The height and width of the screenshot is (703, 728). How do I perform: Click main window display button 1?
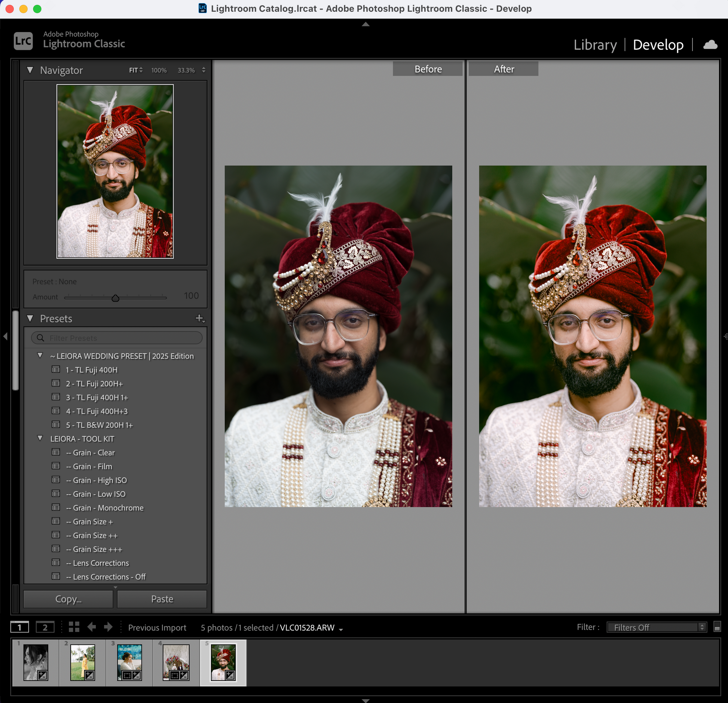(19, 627)
